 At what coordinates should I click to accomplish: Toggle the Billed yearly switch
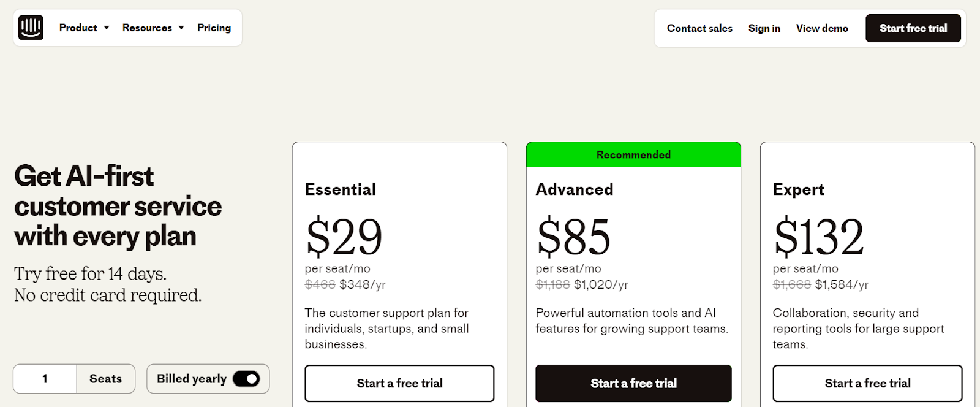tap(248, 379)
